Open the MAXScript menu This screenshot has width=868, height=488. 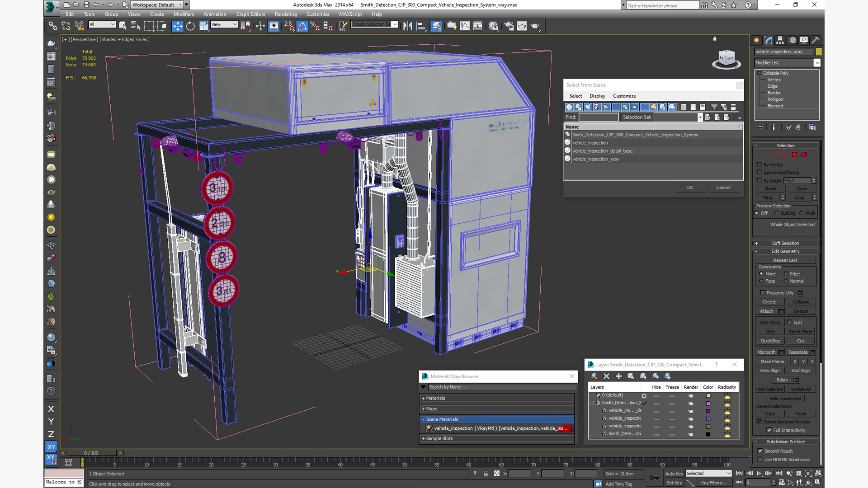click(x=350, y=14)
